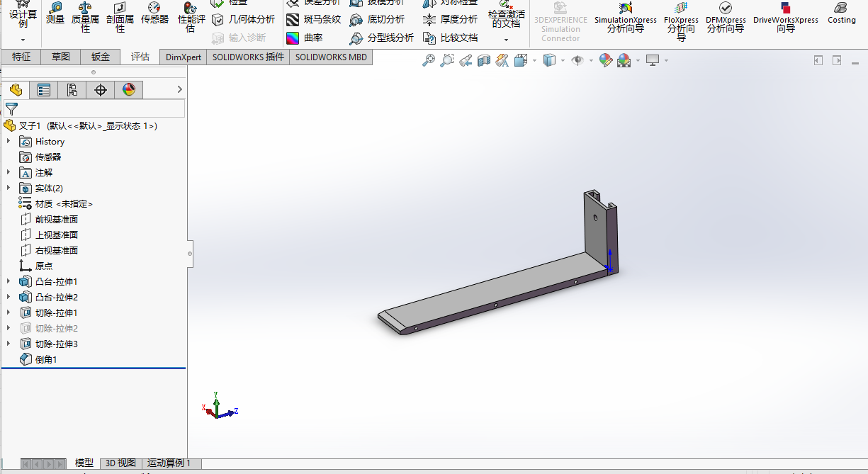868x474 pixels.
Task: Expand the 实体(2) bodies folder
Action: [9, 188]
